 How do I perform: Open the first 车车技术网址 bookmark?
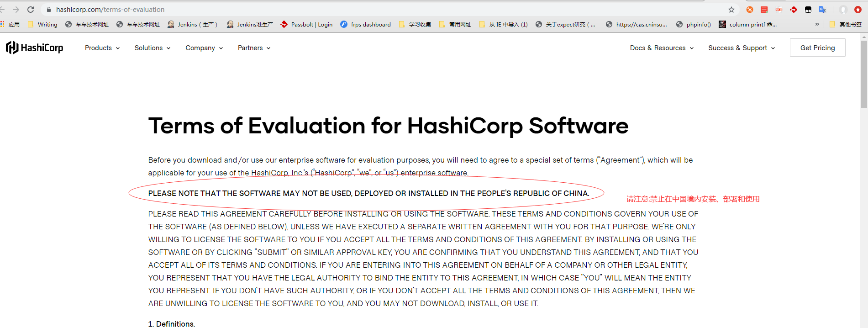[87, 24]
